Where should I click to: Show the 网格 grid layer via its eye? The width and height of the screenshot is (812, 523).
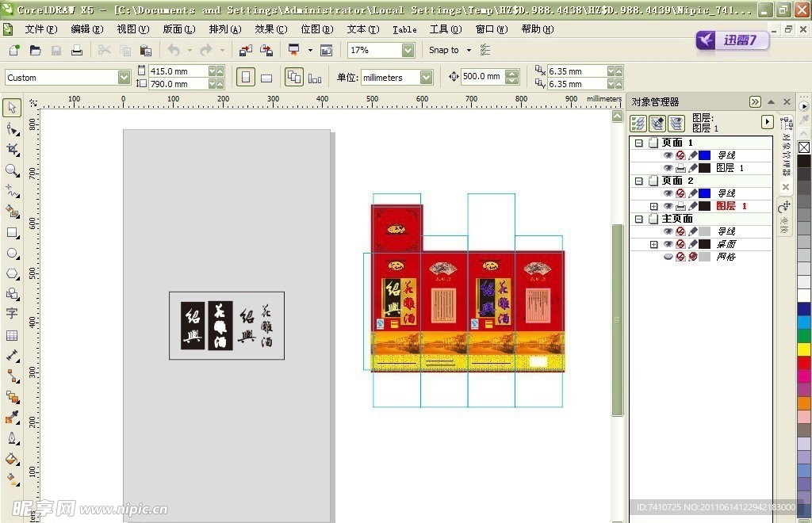[x=668, y=257]
